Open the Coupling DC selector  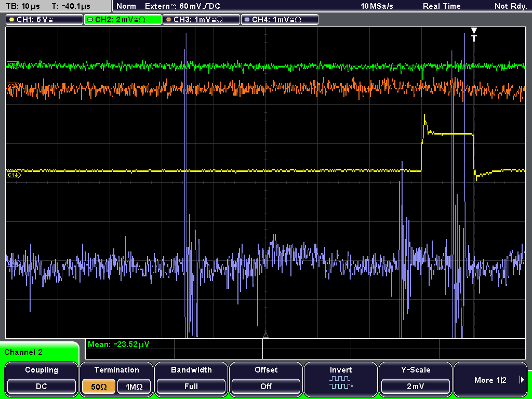coord(42,387)
